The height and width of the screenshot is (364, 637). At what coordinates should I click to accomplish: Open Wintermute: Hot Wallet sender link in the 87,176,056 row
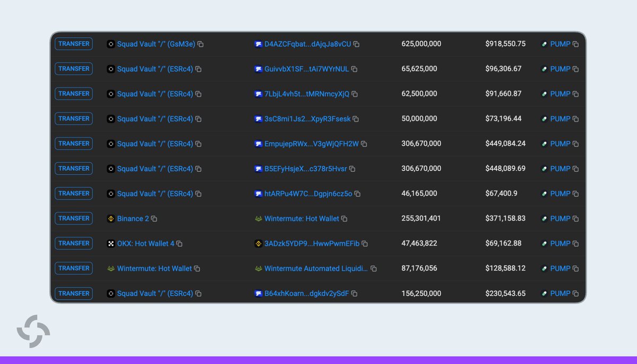[x=154, y=268]
